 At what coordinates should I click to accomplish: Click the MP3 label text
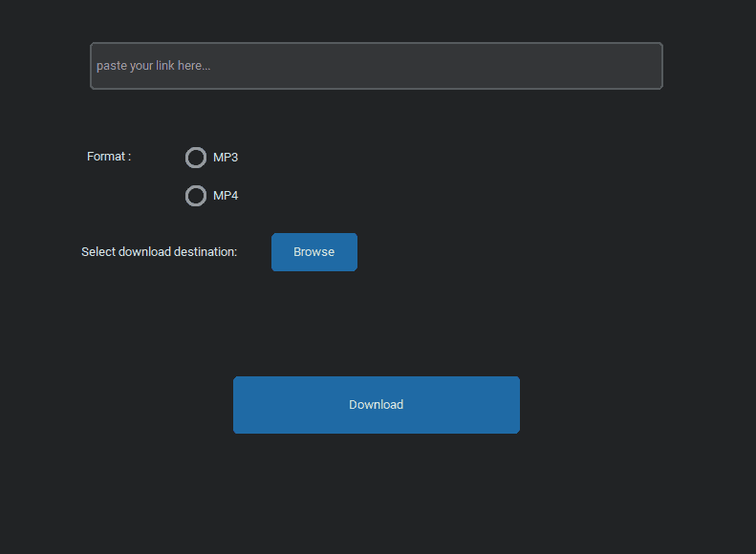click(226, 158)
